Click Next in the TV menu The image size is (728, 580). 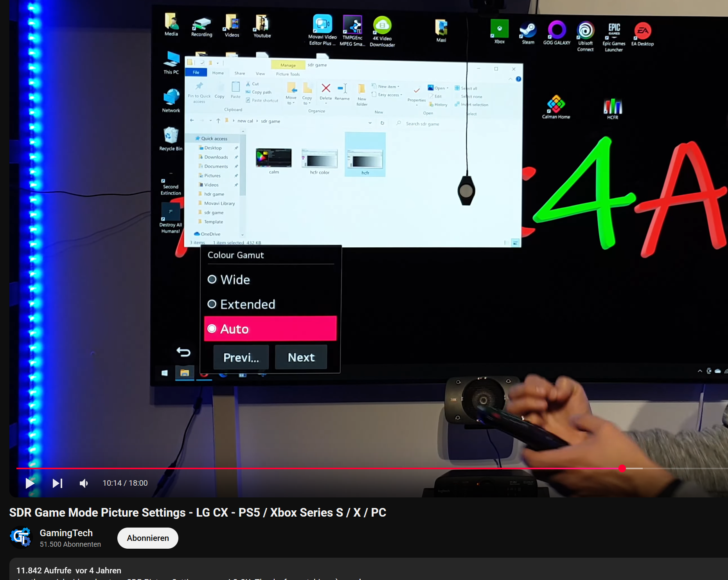click(301, 357)
